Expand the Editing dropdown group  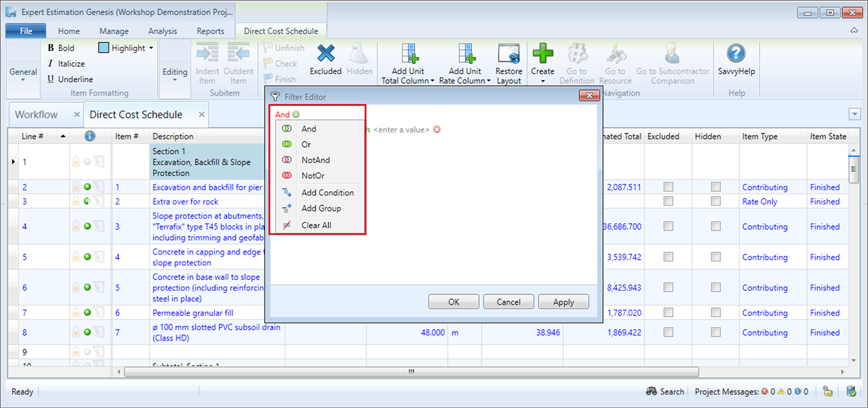[175, 75]
